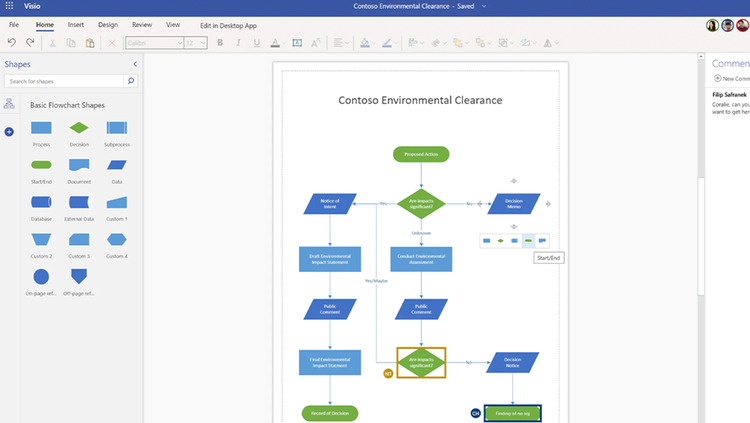Click Edit in Desktop App
Image resolution: width=750 pixels, height=423 pixels.
tap(228, 26)
